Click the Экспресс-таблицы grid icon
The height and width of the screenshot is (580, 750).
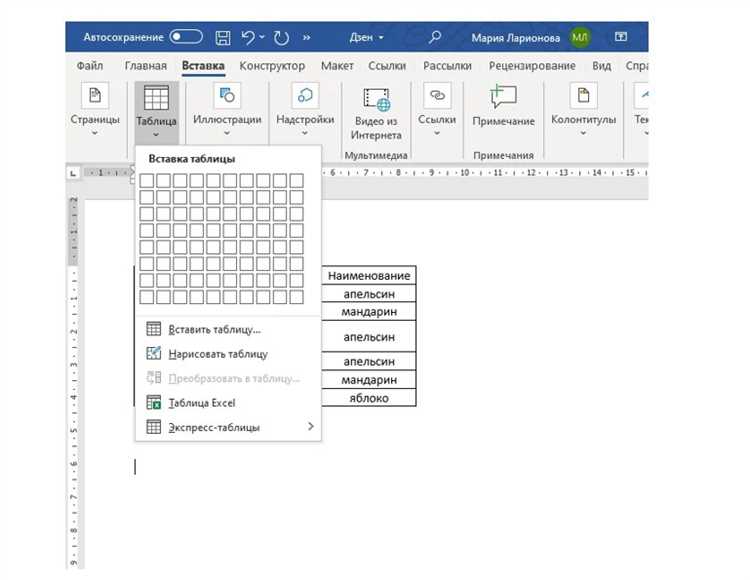[x=154, y=427]
